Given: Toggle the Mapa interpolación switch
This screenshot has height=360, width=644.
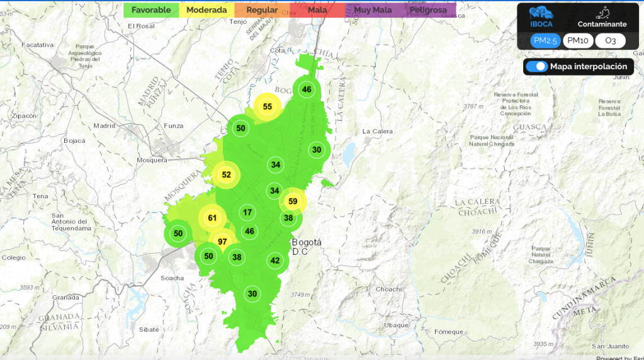Looking at the screenshot, I should [537, 67].
